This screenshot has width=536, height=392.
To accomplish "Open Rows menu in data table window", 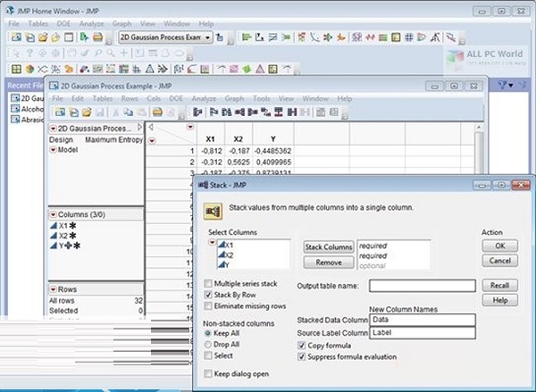I will (130, 98).
